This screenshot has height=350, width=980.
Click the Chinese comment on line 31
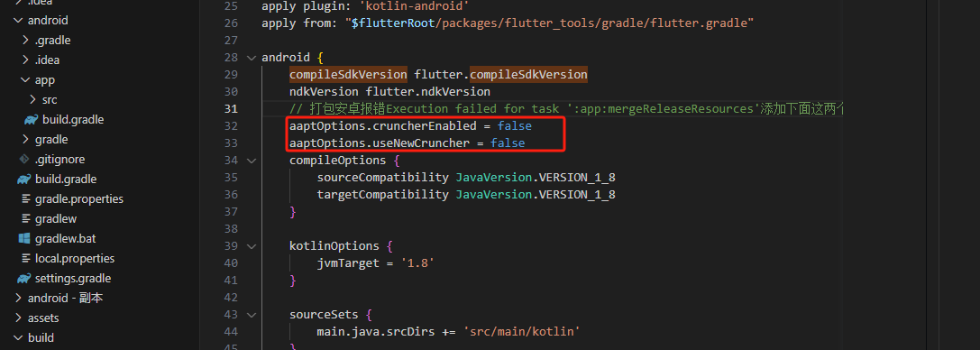(x=565, y=109)
